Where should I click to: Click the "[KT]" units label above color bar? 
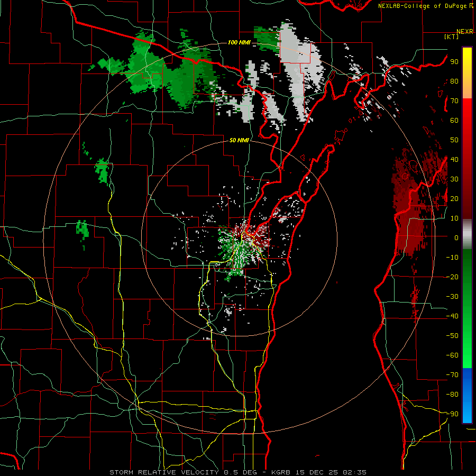452,36
